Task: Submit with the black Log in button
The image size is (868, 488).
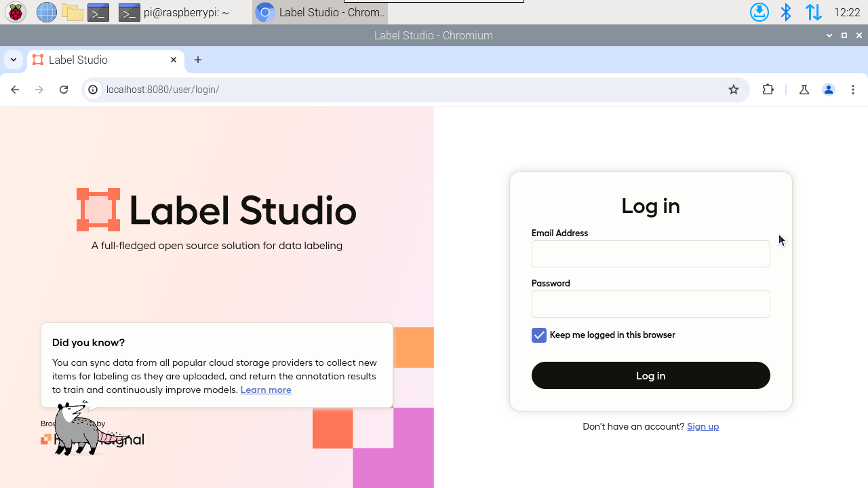Action: (x=651, y=375)
